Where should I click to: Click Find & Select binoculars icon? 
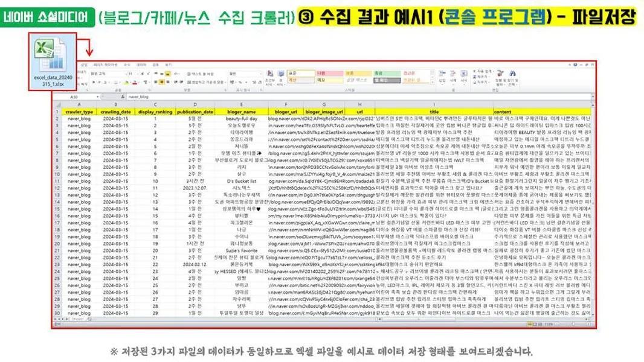512,74
